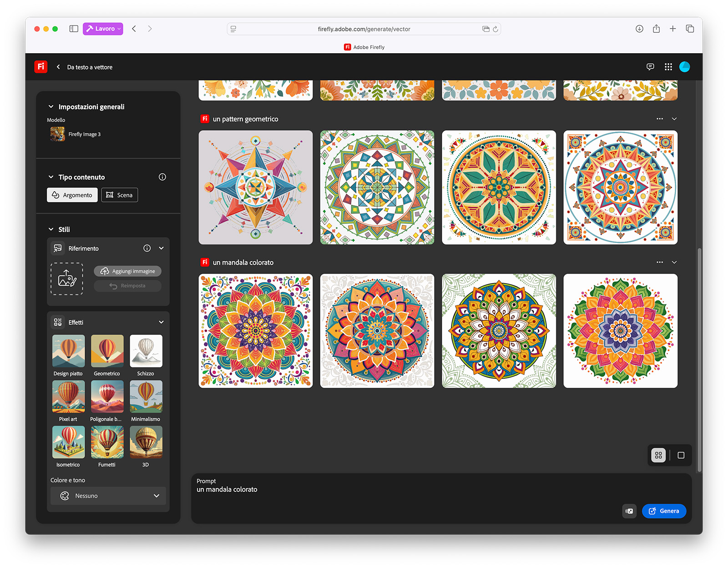Navigate back in Safari

coord(134,29)
